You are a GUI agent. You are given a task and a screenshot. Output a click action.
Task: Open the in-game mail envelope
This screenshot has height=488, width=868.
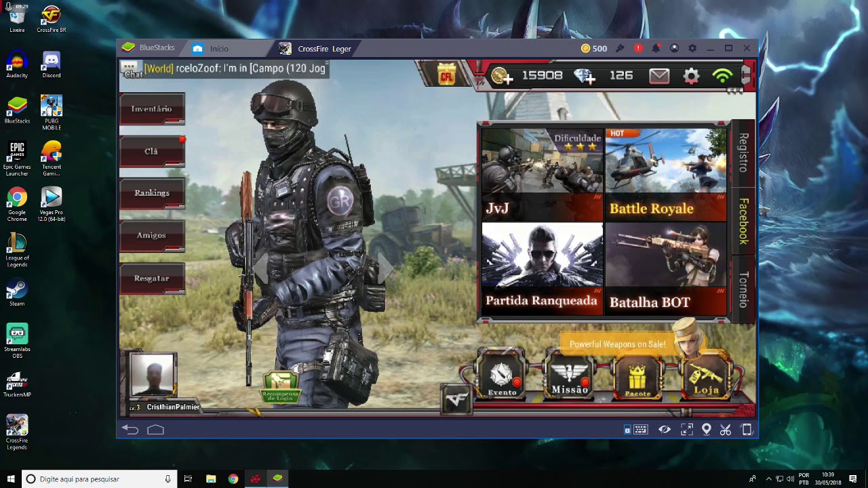(x=659, y=76)
